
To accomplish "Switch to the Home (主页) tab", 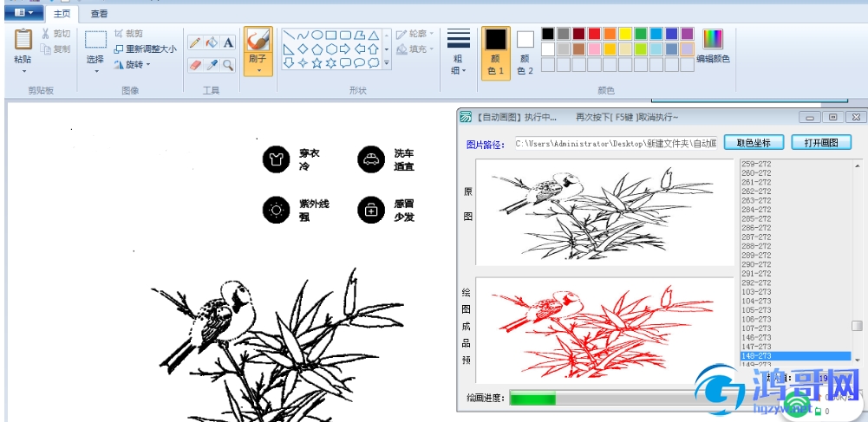I will click(62, 13).
